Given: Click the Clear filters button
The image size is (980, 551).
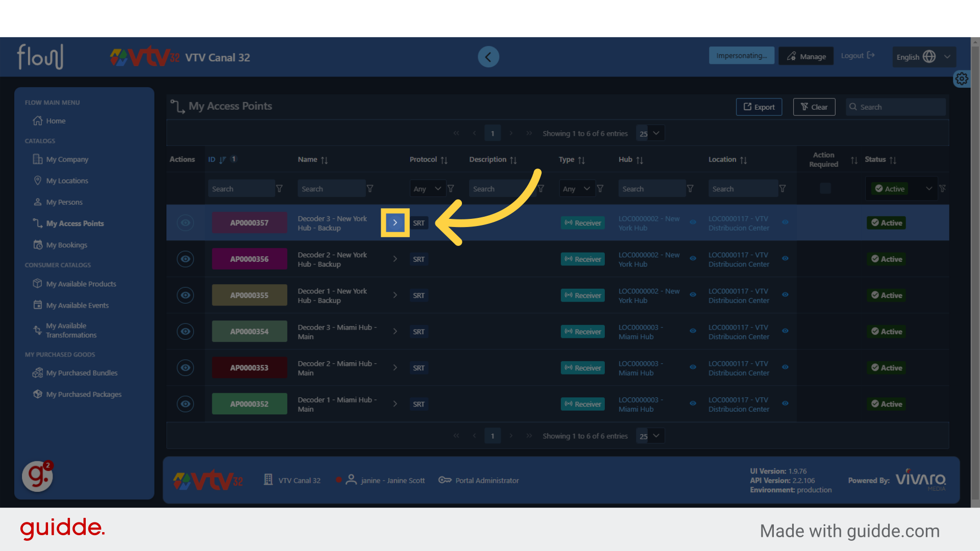Looking at the screenshot, I should [x=814, y=107].
